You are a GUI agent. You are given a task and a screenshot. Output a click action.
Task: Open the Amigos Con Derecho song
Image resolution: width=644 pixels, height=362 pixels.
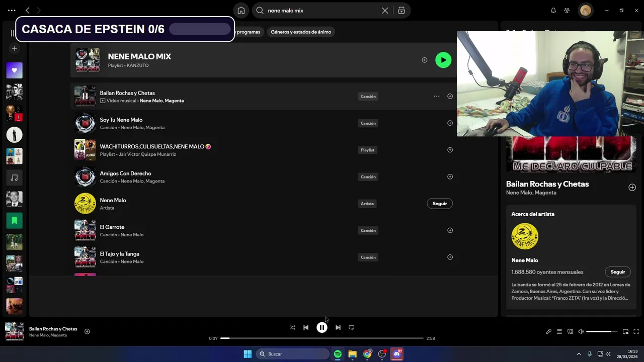125,173
